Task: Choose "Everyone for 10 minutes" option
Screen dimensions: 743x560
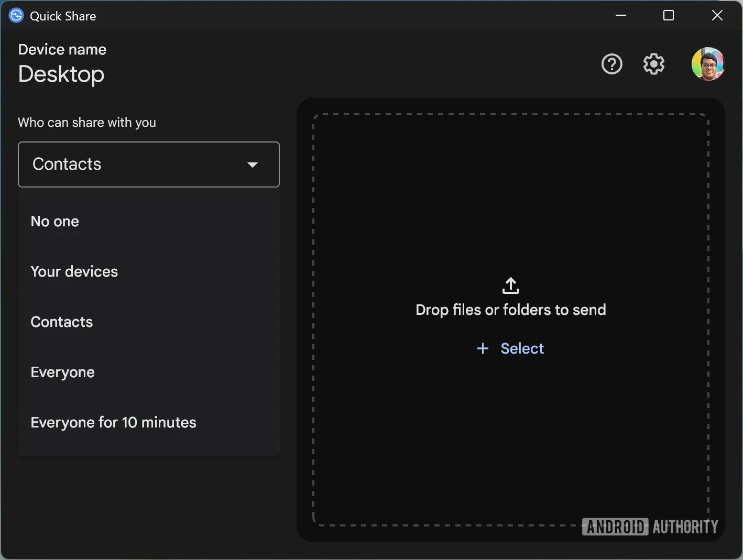Action: click(113, 423)
